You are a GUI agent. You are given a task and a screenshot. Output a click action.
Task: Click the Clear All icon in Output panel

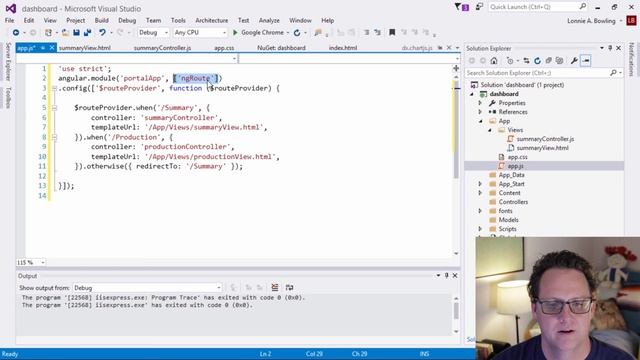click(x=275, y=288)
